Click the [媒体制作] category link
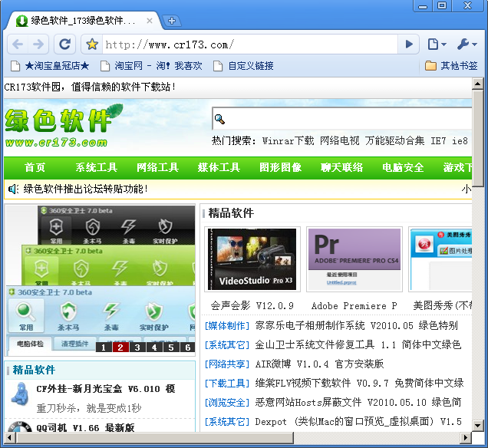This screenshot has width=488, height=448. (227, 326)
